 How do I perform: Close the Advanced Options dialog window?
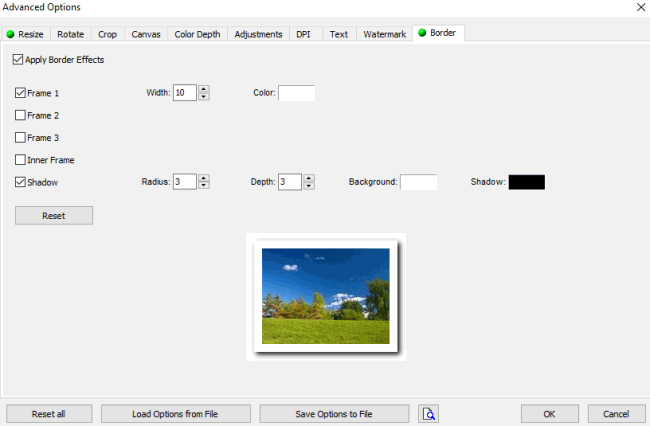point(638,8)
